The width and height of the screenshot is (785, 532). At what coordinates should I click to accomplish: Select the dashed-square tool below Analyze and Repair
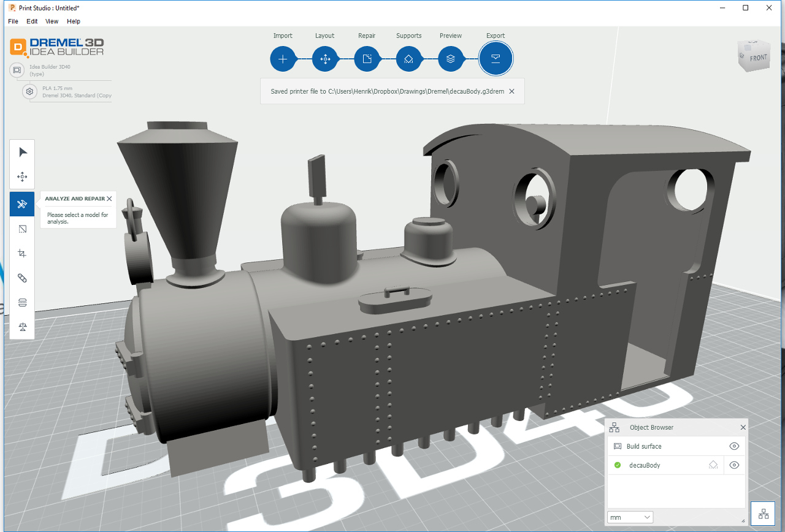pos(23,229)
